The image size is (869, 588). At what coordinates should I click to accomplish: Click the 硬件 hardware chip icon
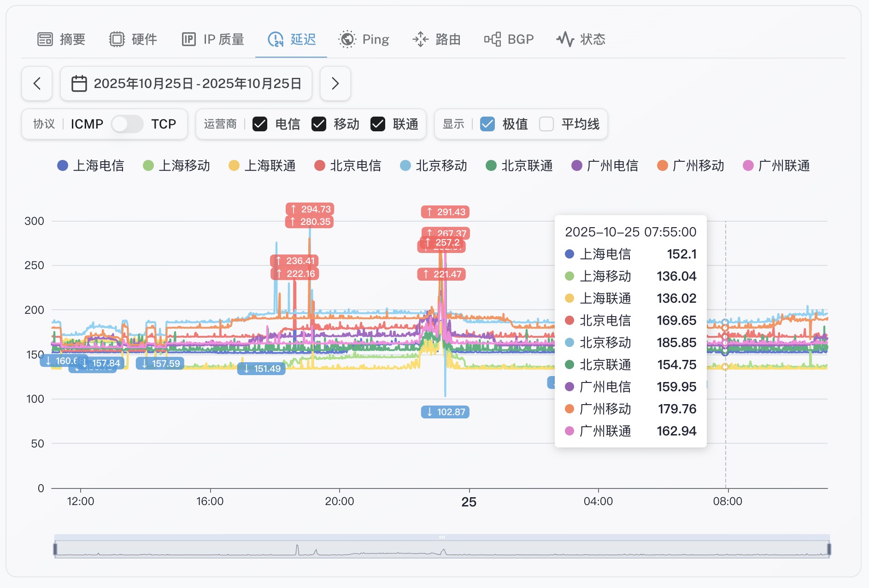[117, 40]
